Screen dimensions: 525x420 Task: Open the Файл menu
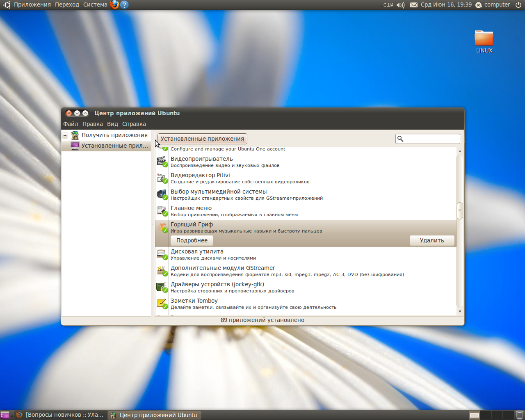pos(71,124)
